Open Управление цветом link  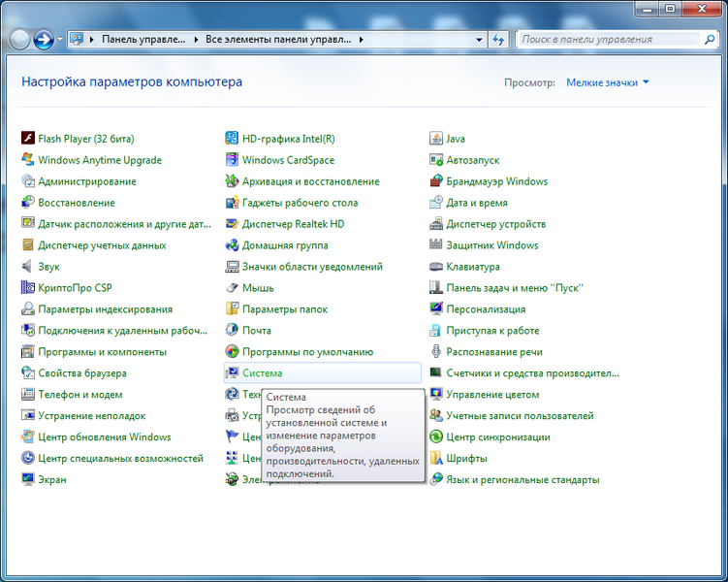[x=492, y=395]
